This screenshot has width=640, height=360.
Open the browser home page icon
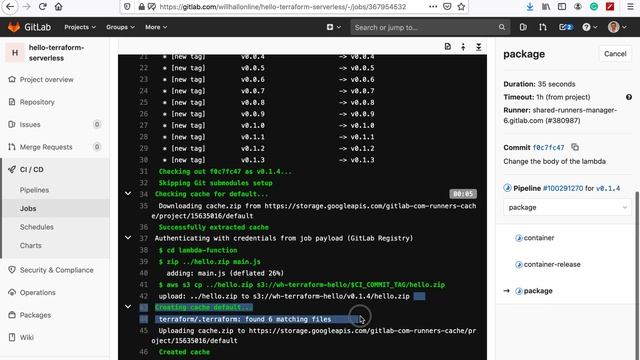[58, 7]
